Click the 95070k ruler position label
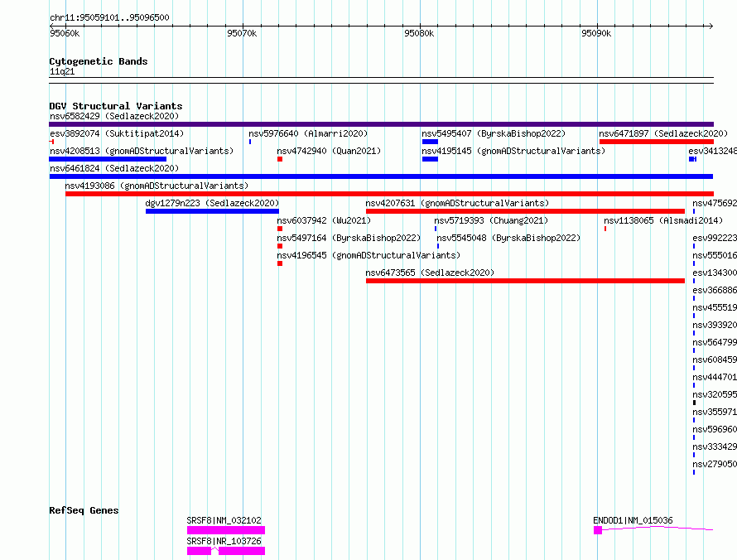Screen dimensions: 737x560 tap(242, 33)
